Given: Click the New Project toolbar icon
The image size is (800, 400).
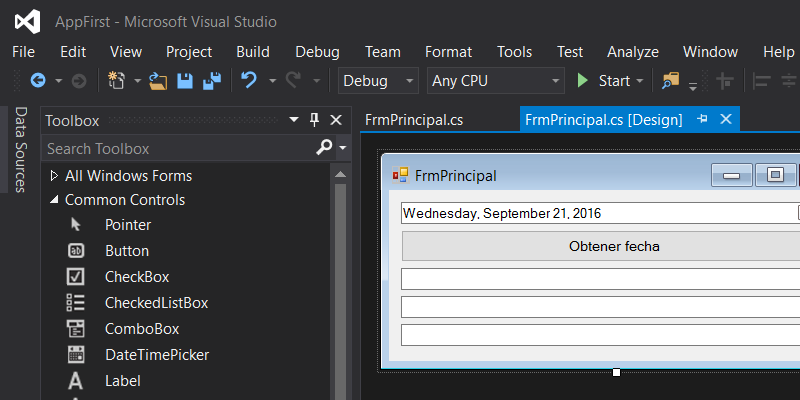Looking at the screenshot, I should (x=117, y=81).
